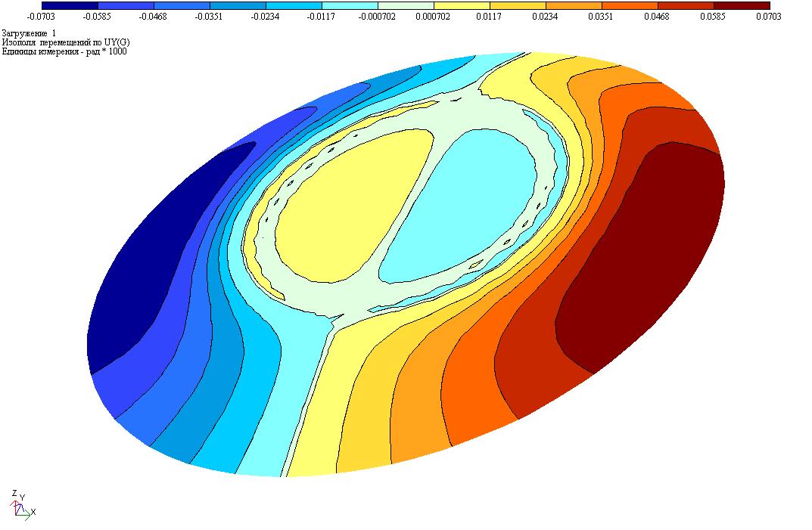This screenshot has height=530, width=812.
Task: Select legend swatch between -0.0585 and -0.0468
Action: [x=126, y=6]
